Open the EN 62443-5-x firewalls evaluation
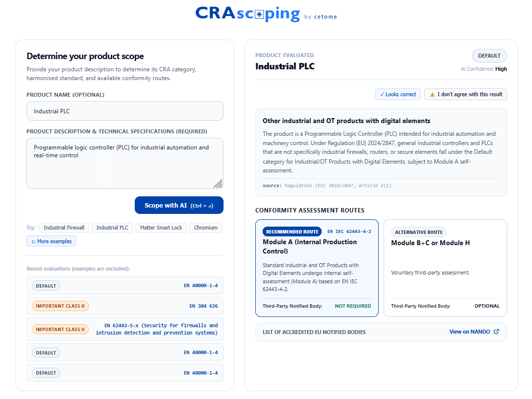The image size is (532, 399). coord(125,329)
